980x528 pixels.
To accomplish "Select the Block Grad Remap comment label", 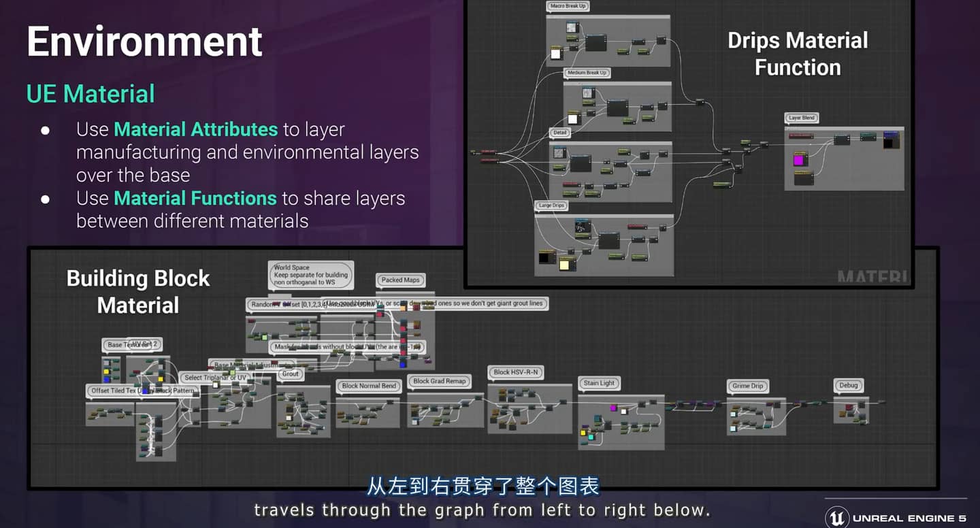I will (x=439, y=381).
